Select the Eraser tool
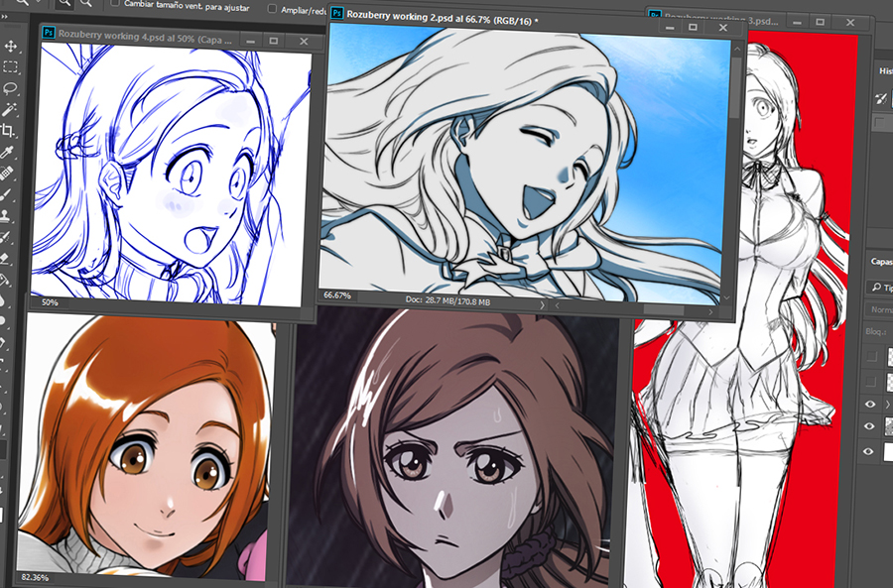 (x=4, y=259)
